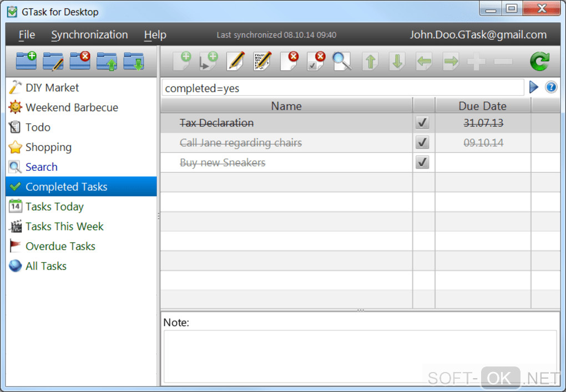This screenshot has height=392, width=566.
Task: Move task list down with folder arrow icon
Action: click(x=134, y=60)
